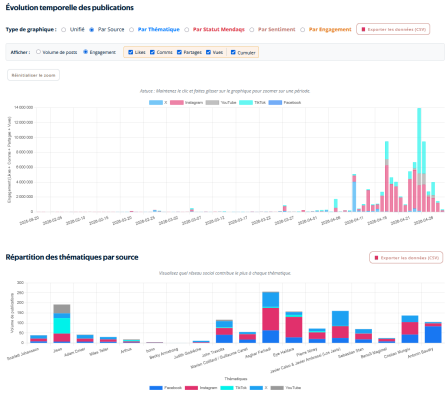Click the Adam Driver axis label
Screen dimensions: 448x398
pos(75,352)
